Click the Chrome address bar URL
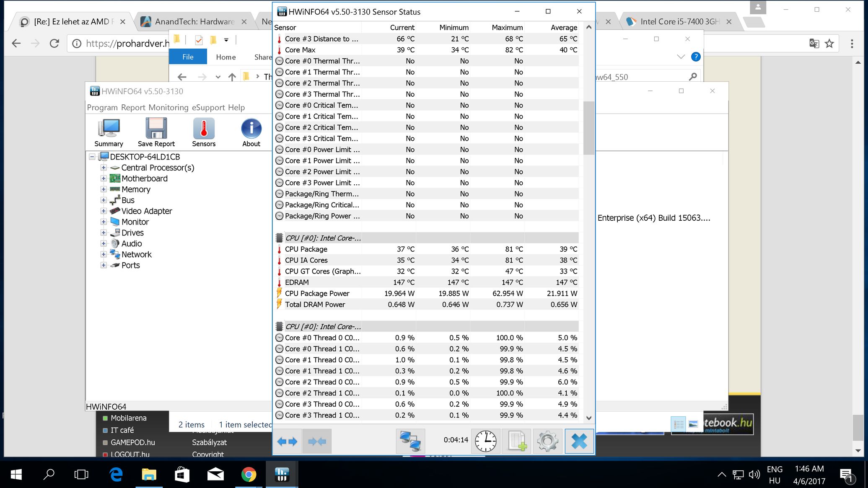868x488 pixels. point(127,44)
